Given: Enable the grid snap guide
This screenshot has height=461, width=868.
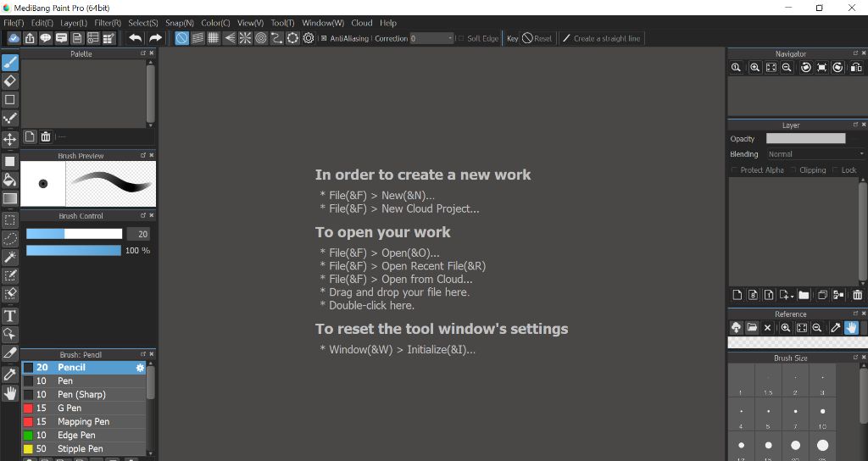Looking at the screenshot, I should 213,38.
